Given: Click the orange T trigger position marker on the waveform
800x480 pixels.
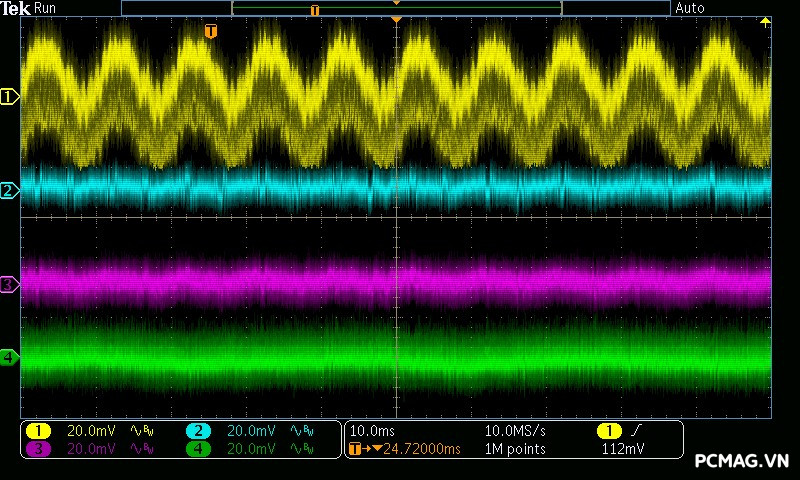Looking at the screenshot, I should pos(210,32).
